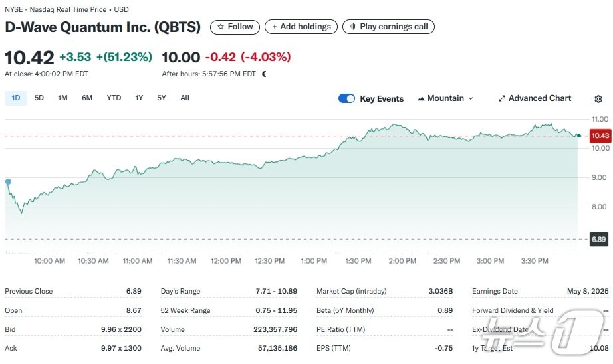
Task: Select the 1D time range tab
Action: [x=16, y=98]
